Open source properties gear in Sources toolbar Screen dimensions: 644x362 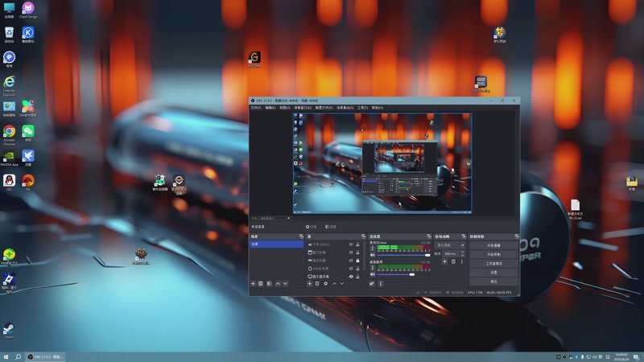click(x=326, y=284)
